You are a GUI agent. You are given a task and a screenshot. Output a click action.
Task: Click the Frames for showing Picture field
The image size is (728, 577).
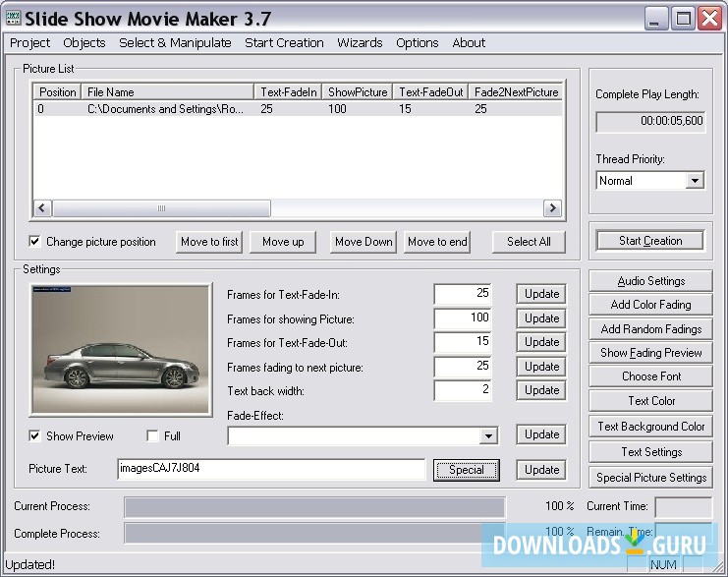463,318
